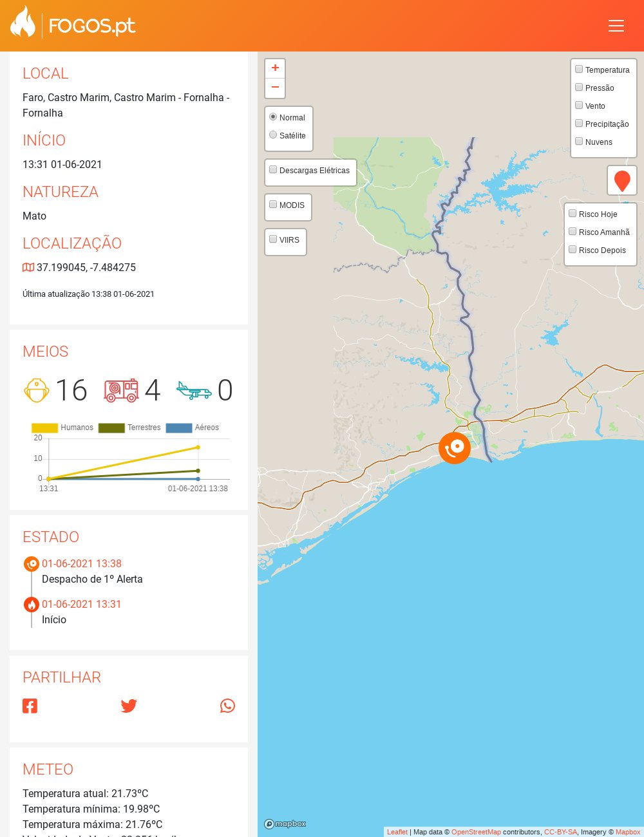Open the Leaflet attribution link
Screen dimensions: 644x837
click(x=397, y=832)
